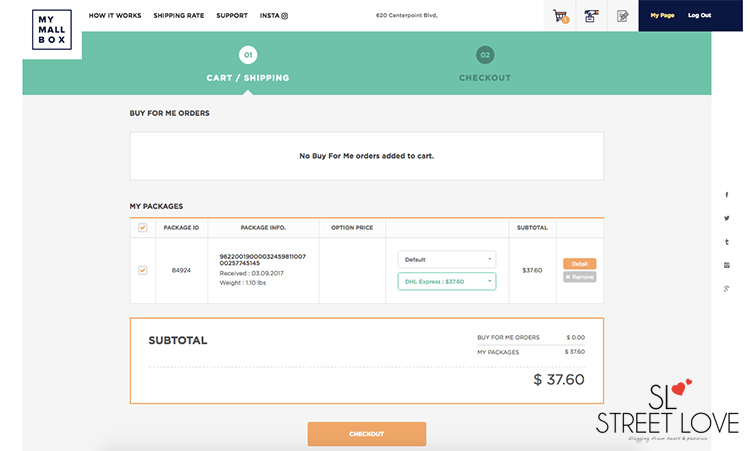
Task: Click the orange Checkout button
Action: 367,434
